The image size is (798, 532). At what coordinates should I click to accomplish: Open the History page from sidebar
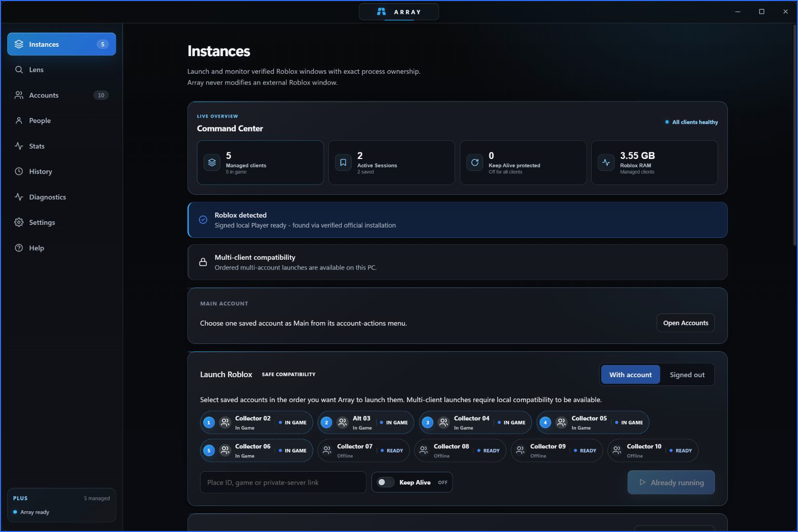(x=61, y=171)
